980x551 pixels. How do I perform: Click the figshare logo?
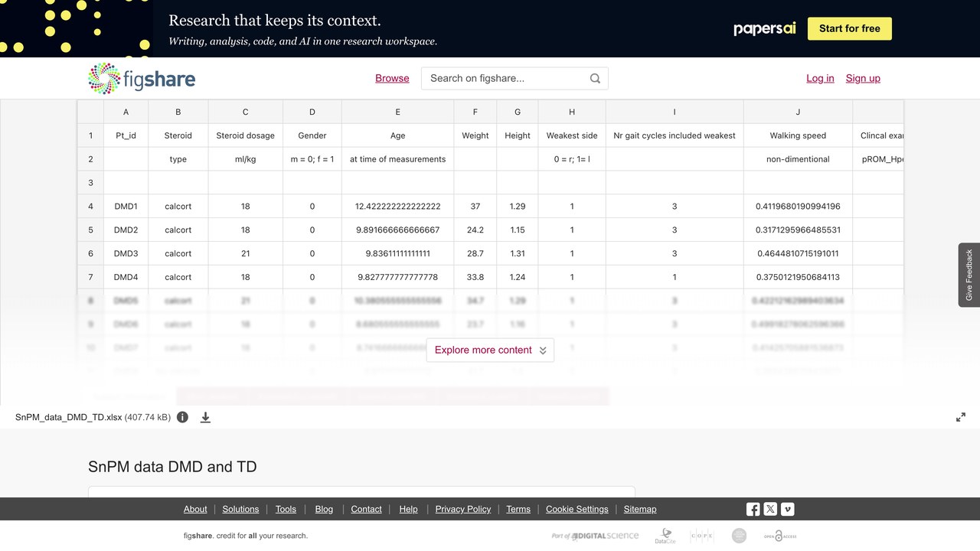pos(142,78)
